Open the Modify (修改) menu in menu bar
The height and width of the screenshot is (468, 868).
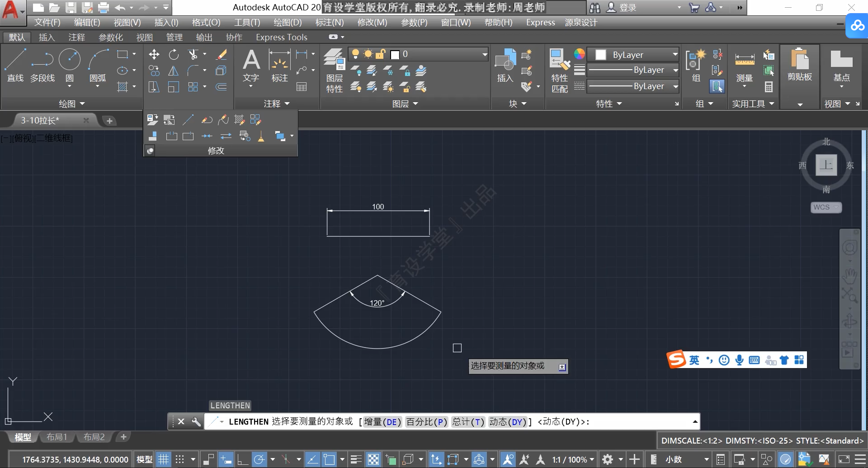[x=372, y=22]
